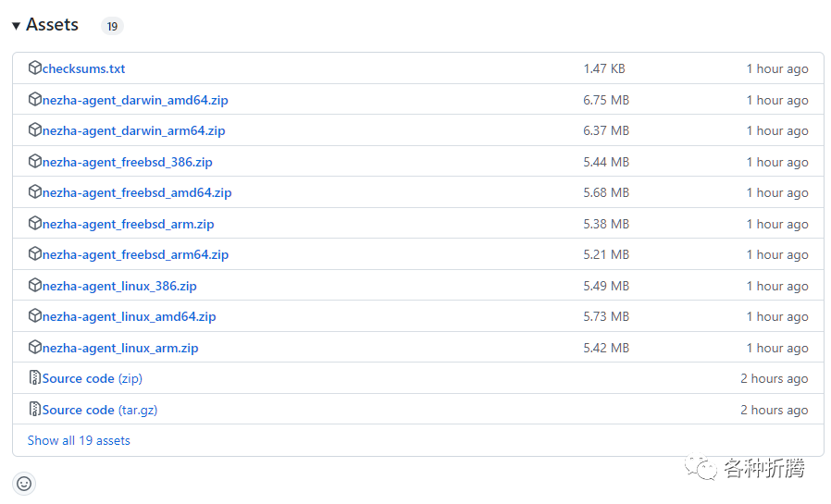
Task: Download Source code (zip)
Action: click(93, 378)
